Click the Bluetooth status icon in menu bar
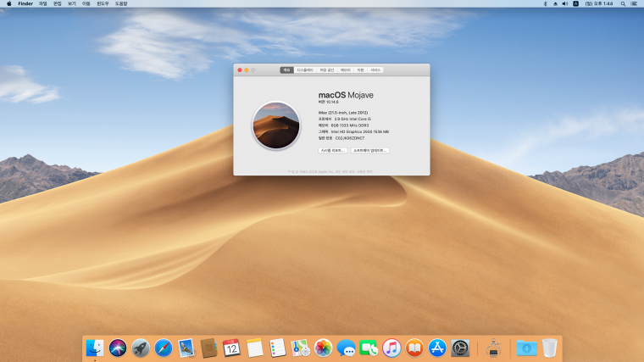This screenshot has width=644, height=362. click(x=546, y=3)
